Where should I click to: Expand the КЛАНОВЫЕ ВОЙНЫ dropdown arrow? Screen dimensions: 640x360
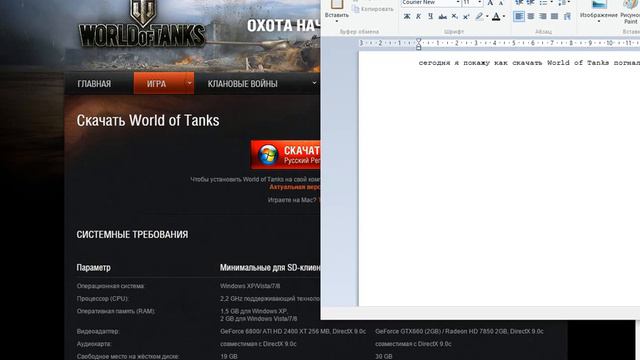click(314, 83)
